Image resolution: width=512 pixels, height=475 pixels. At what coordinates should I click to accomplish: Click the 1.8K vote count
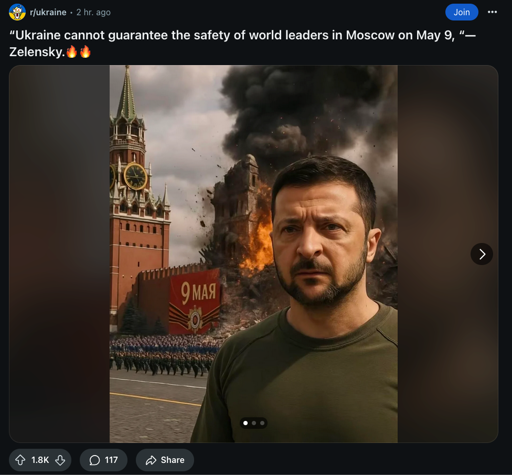click(40, 460)
